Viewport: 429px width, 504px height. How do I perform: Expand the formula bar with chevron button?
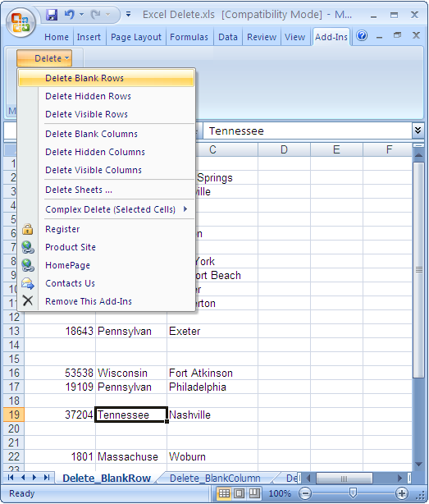click(418, 131)
